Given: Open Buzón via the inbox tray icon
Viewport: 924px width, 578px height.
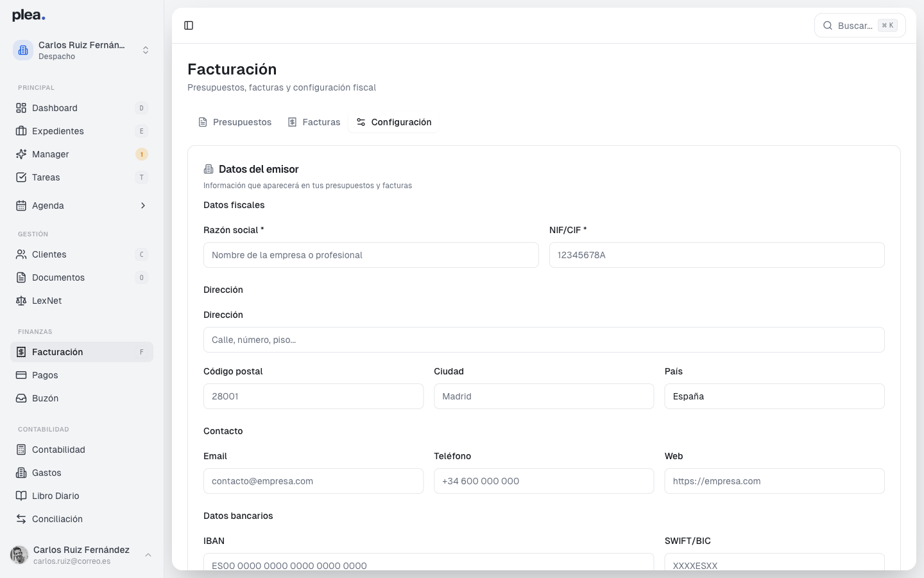Looking at the screenshot, I should (x=21, y=398).
